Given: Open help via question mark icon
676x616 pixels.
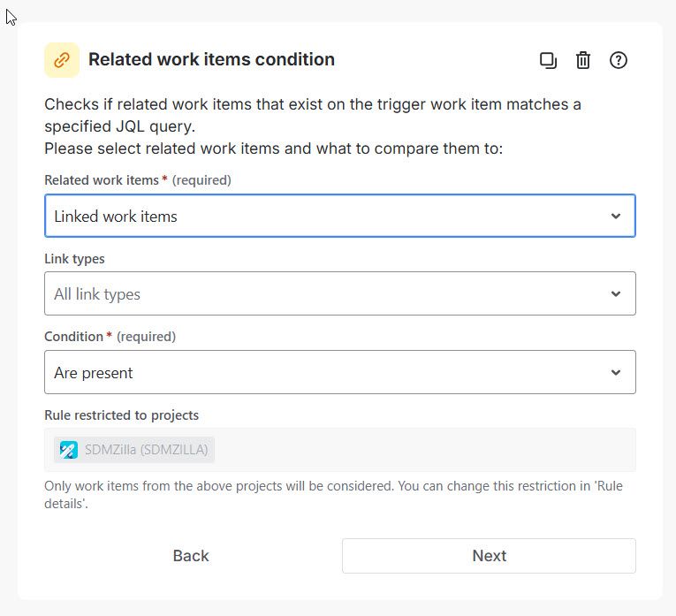Looking at the screenshot, I should click(619, 60).
